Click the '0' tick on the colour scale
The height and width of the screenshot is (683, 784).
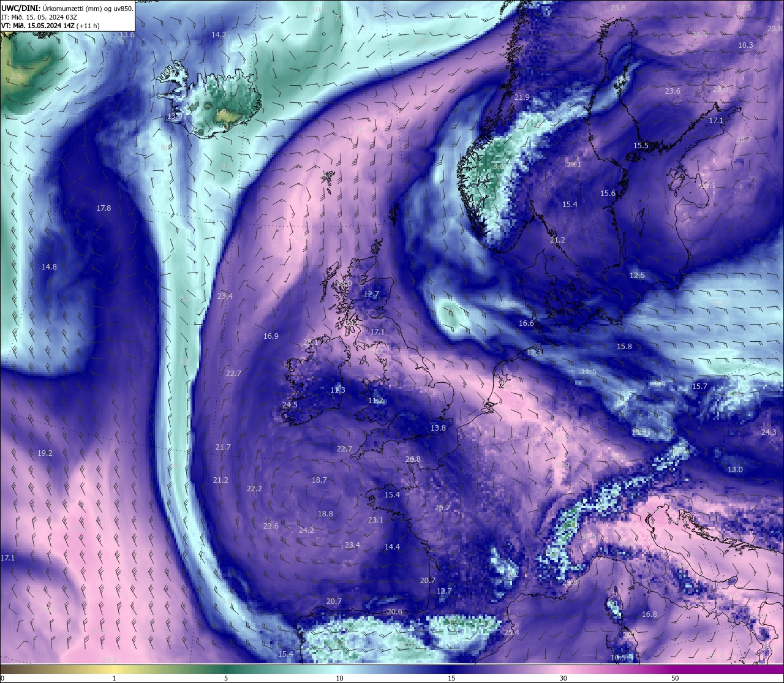(x=2, y=678)
